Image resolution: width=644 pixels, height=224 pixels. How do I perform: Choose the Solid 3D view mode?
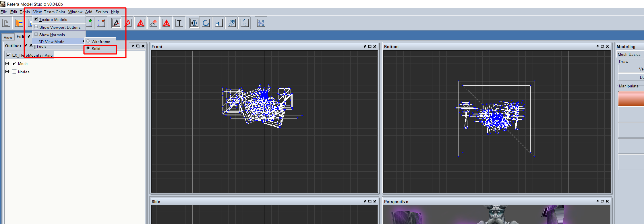[x=100, y=49]
